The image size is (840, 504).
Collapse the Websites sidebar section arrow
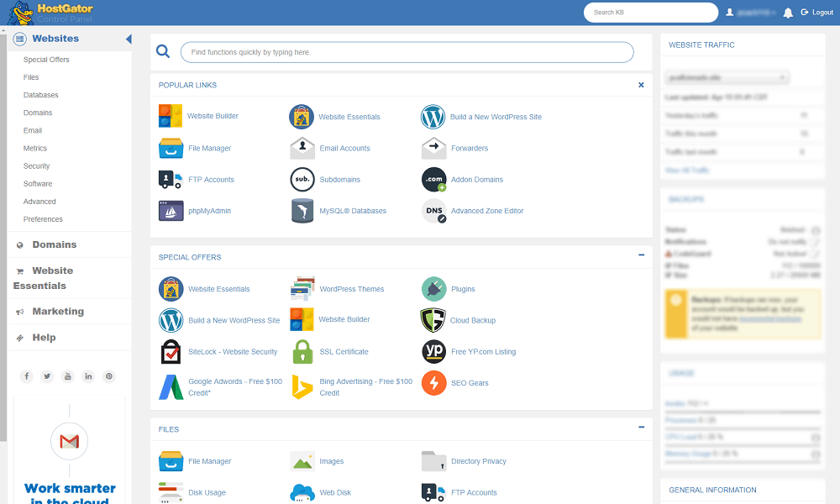(129, 39)
